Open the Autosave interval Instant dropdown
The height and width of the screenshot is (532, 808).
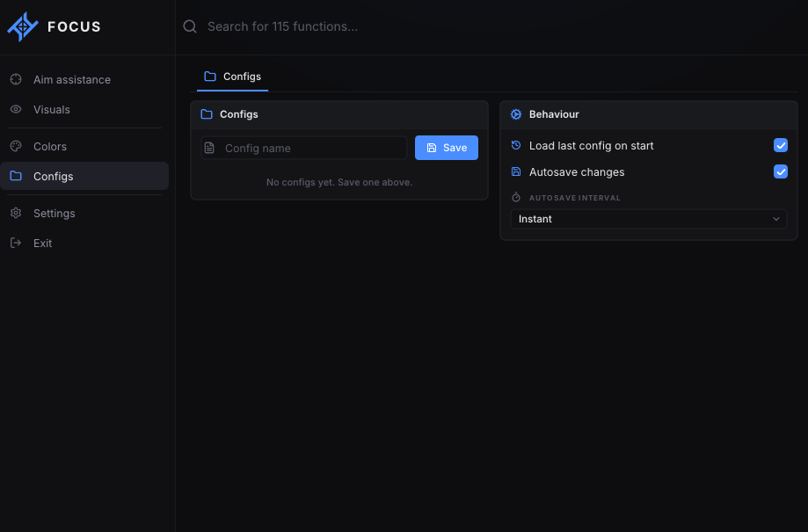(648, 219)
